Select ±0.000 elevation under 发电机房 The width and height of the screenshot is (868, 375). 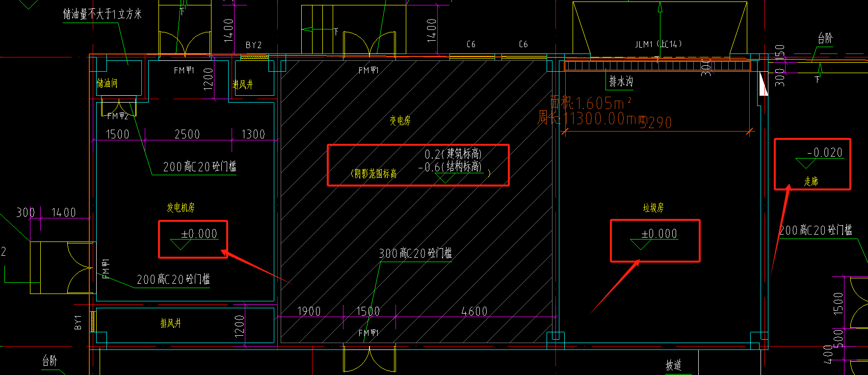199,234
